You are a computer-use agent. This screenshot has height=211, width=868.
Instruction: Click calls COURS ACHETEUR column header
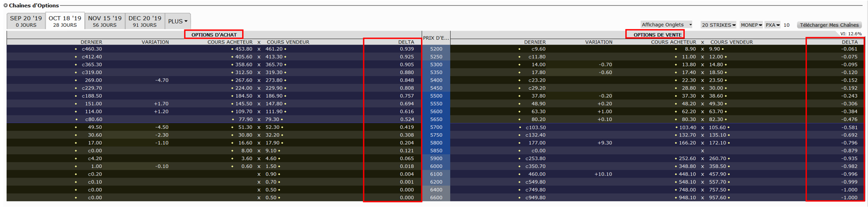click(230, 42)
